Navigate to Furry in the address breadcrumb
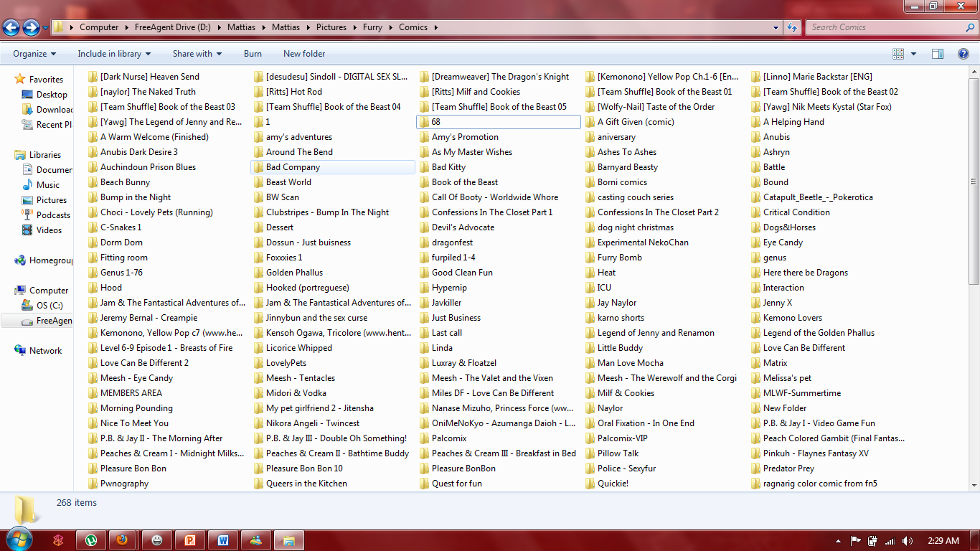Screen dimensions: 980x551 [372, 27]
